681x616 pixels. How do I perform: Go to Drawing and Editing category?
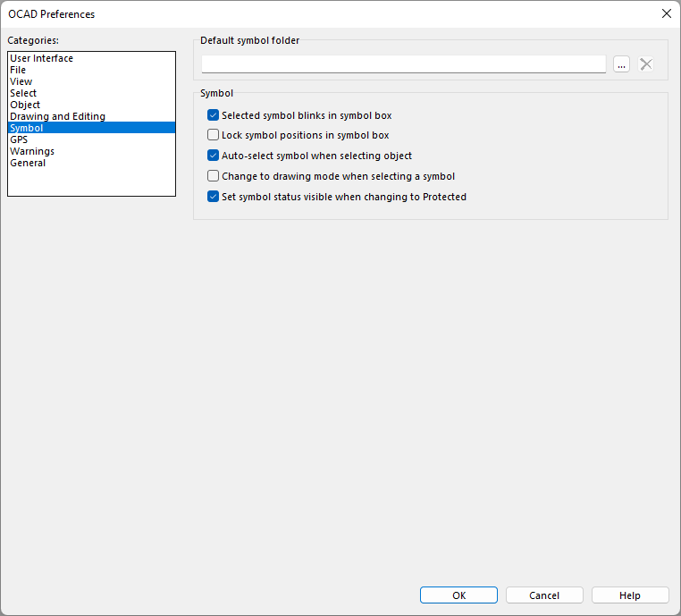[92, 116]
